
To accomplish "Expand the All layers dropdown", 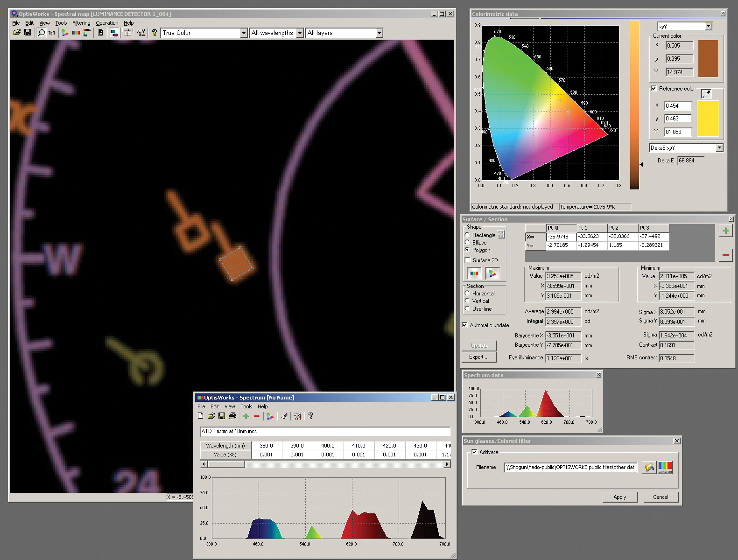I will click(379, 33).
